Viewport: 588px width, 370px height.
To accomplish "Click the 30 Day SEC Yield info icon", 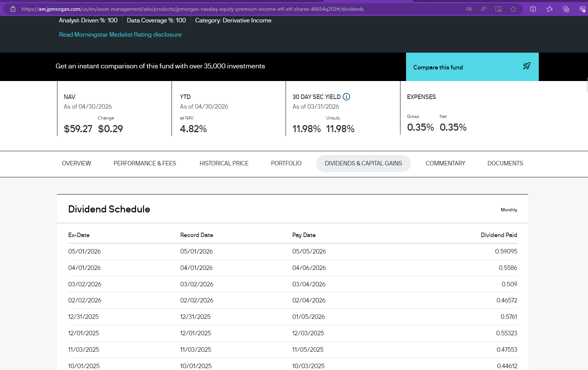I will point(346,97).
